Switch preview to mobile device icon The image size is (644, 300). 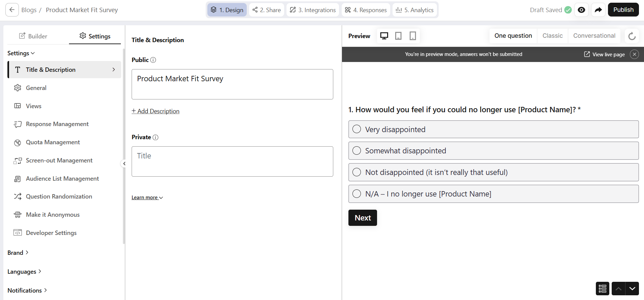pos(413,36)
